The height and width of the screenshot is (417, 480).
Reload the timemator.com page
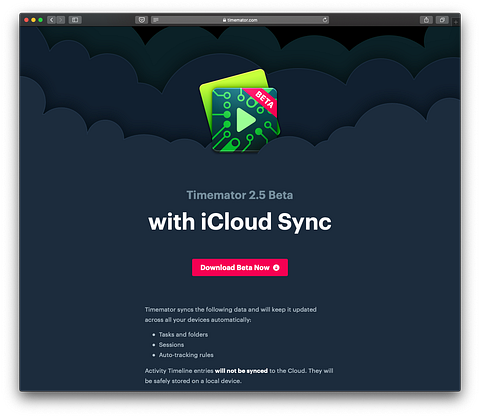tap(325, 20)
